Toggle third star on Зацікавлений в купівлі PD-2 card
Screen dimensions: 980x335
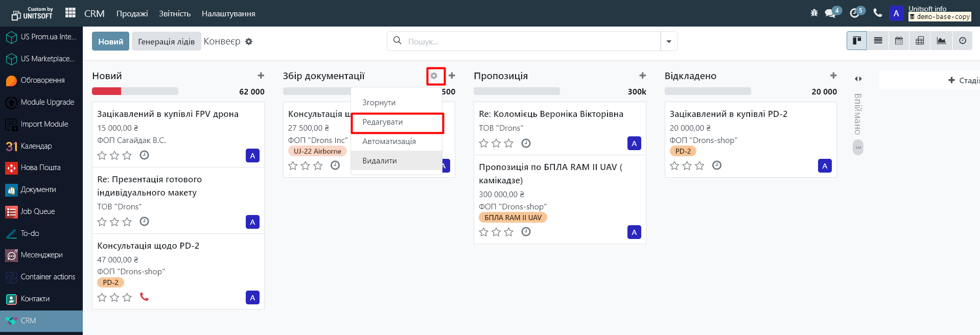[699, 165]
